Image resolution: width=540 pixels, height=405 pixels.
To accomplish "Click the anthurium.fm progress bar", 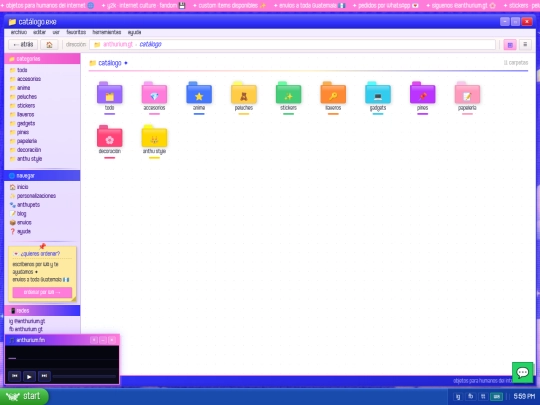I will [x=84, y=376].
